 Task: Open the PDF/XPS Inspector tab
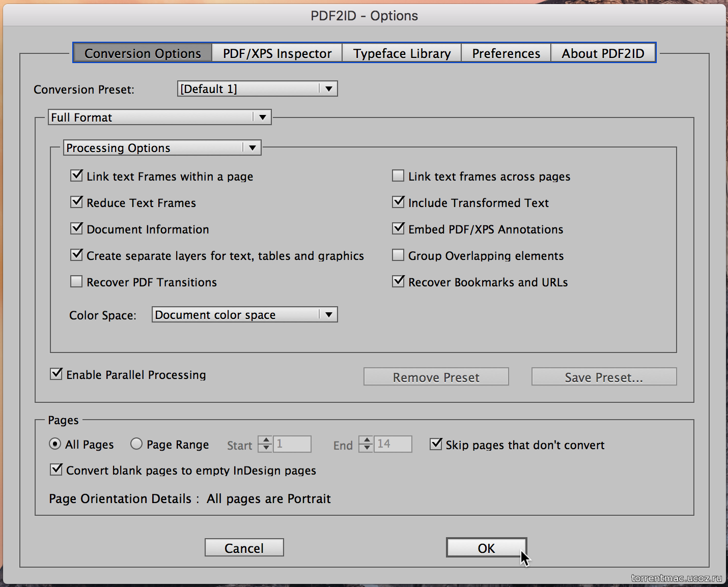click(277, 53)
